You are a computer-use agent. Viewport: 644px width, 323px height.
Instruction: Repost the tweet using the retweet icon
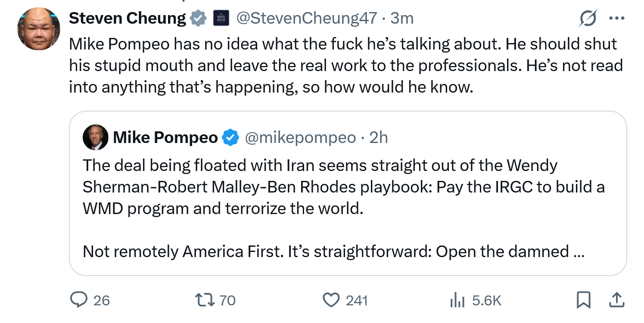coord(205,300)
